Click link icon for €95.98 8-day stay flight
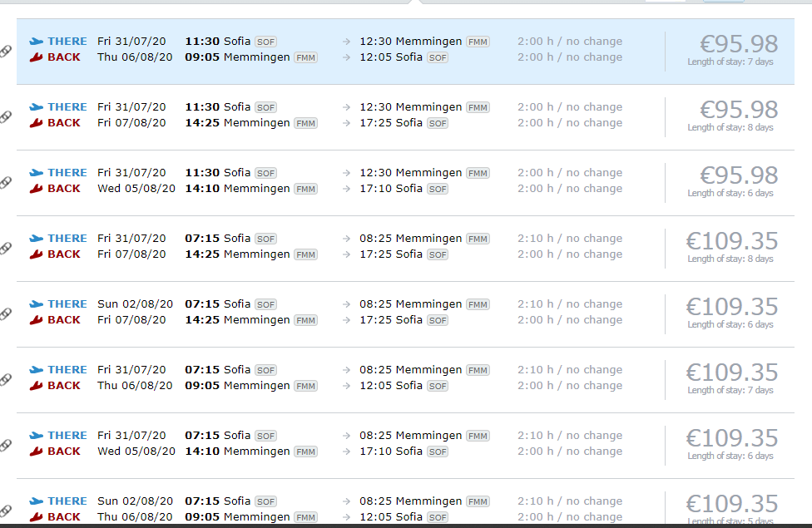Screen dimensions: 812x528 (6, 116)
